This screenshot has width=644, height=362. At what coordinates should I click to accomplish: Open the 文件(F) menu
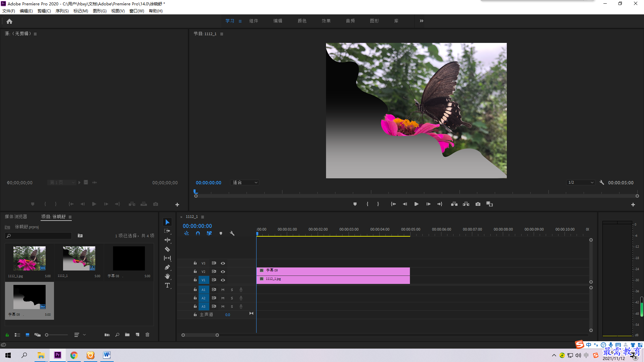click(x=9, y=11)
